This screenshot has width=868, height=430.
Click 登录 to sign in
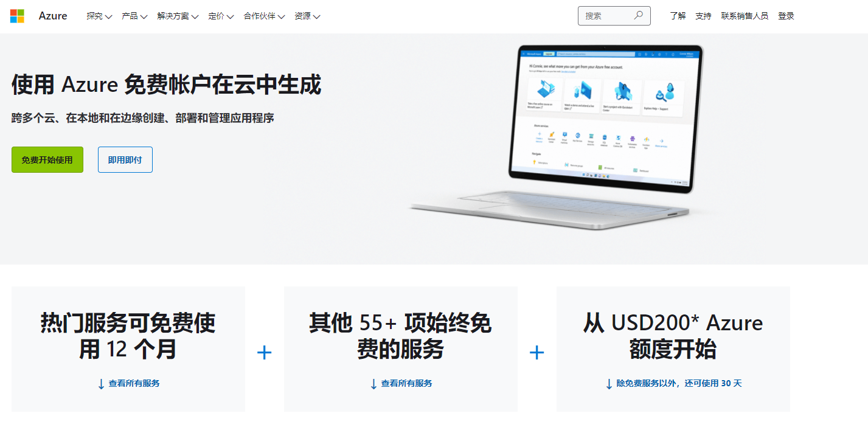pos(786,16)
